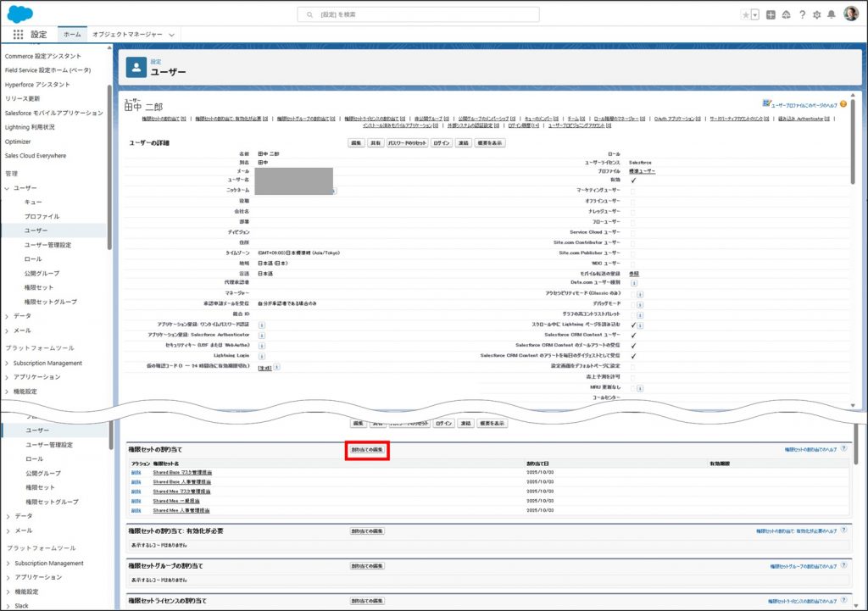This screenshot has height=611, width=868.
Task: Click the user avatar in the header
Action: tap(851, 14)
